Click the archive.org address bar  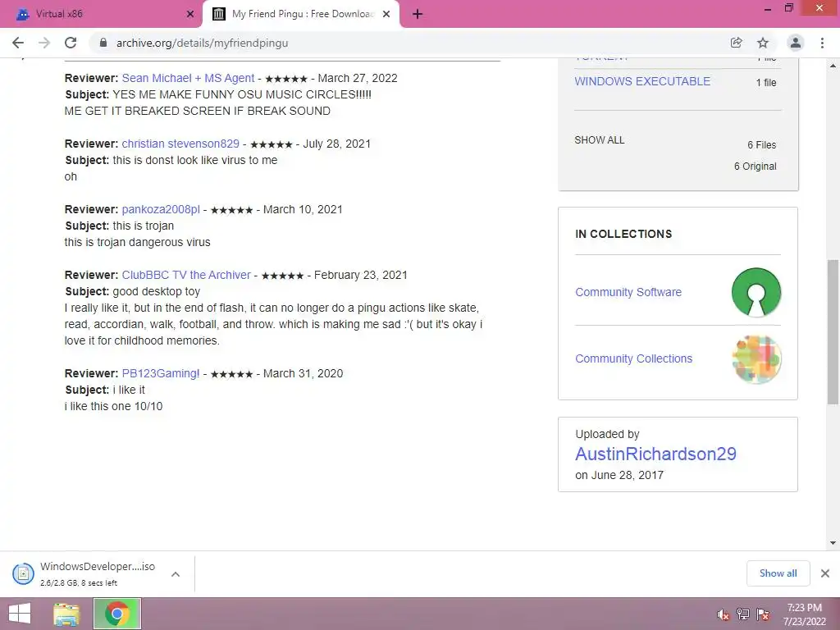tap(407, 43)
